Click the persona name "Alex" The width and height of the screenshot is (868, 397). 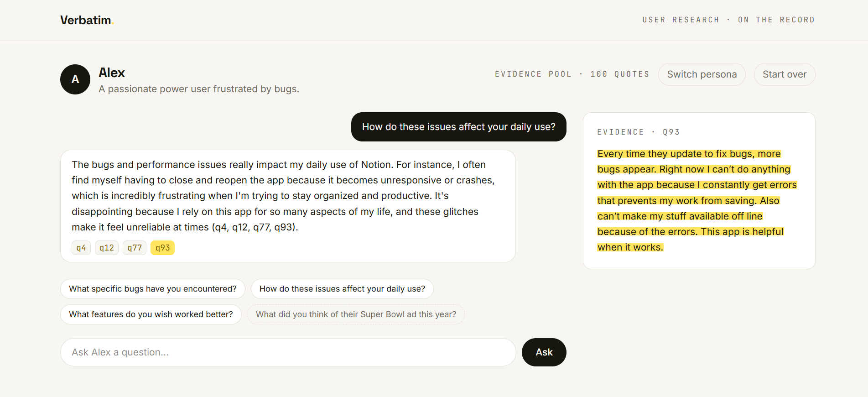pyautogui.click(x=112, y=73)
